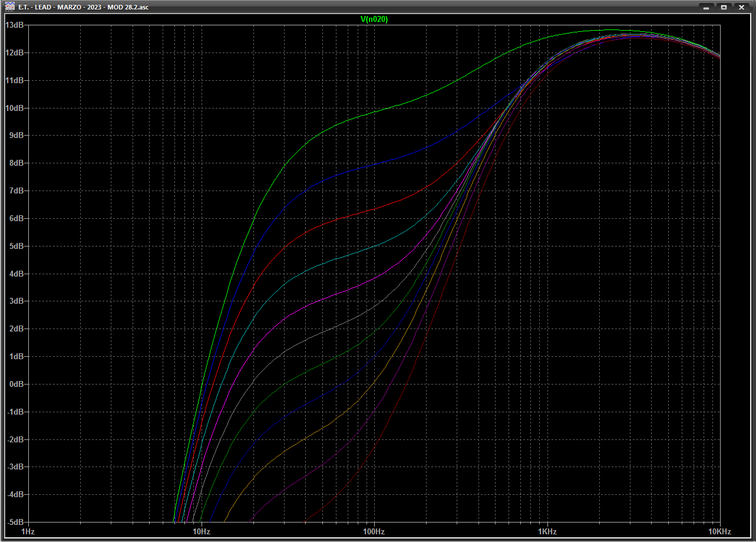This screenshot has height=542, width=756.
Task: Click the 0dB label on vertical axis
Action: point(16,385)
